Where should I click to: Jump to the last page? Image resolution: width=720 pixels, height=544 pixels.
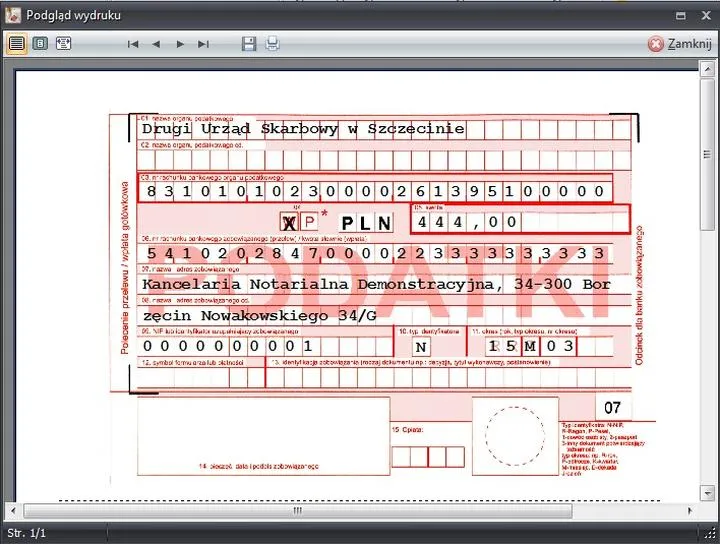pos(204,44)
